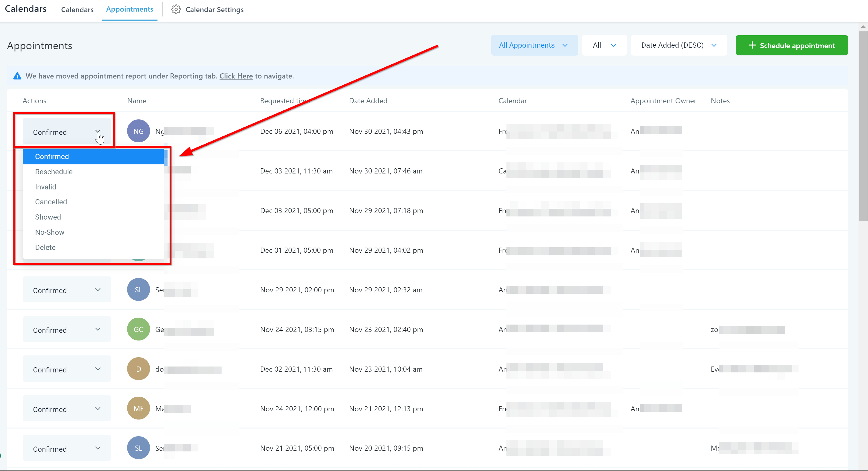Click the NG contact avatar
The image size is (868, 471).
pyautogui.click(x=138, y=131)
